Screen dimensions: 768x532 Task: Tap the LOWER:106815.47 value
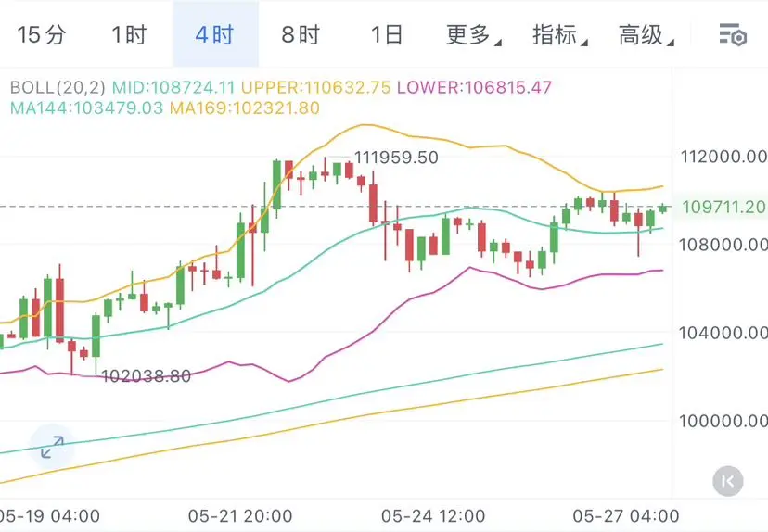click(474, 88)
